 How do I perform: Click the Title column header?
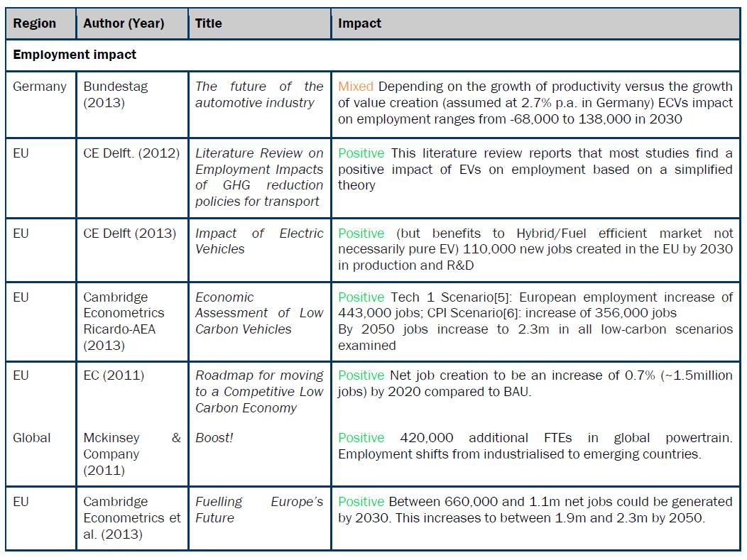point(209,23)
